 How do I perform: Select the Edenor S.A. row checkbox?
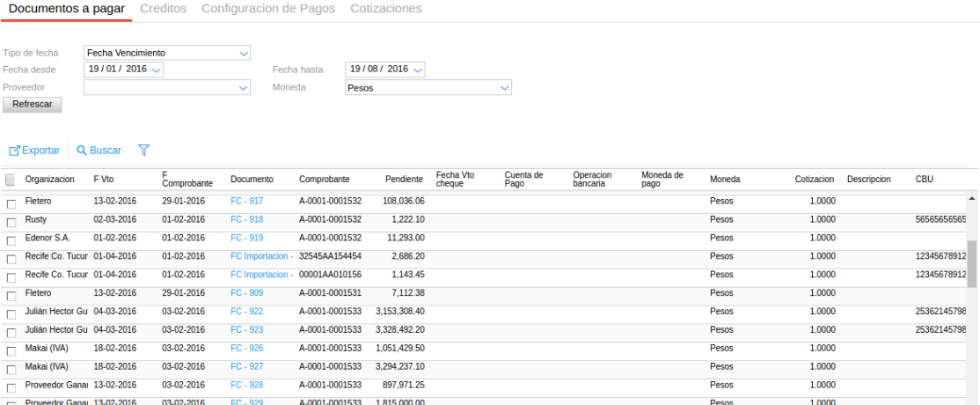pos(11,240)
